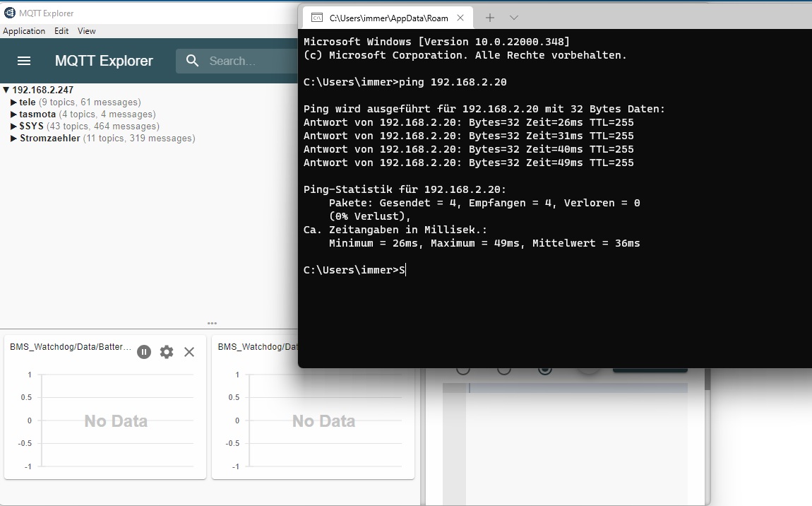
Task: Click 'No Data' in the second BMS_Watchdog chart
Action: pyautogui.click(x=323, y=421)
